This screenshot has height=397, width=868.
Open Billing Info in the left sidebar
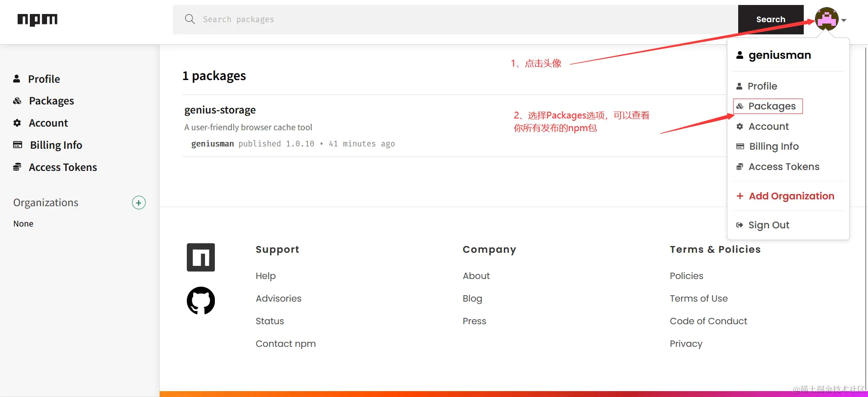[56, 145]
